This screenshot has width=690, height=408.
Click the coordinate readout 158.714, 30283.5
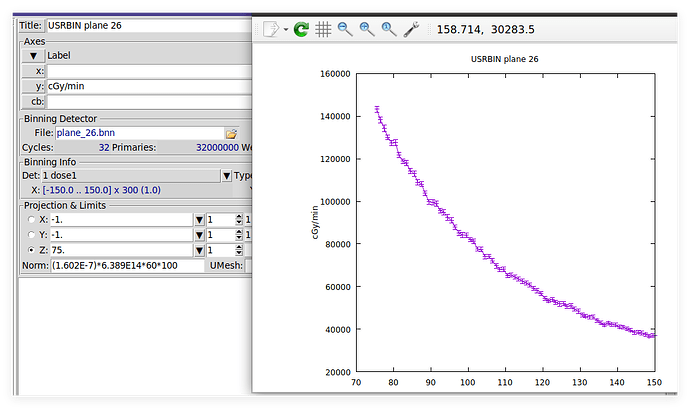click(x=485, y=29)
